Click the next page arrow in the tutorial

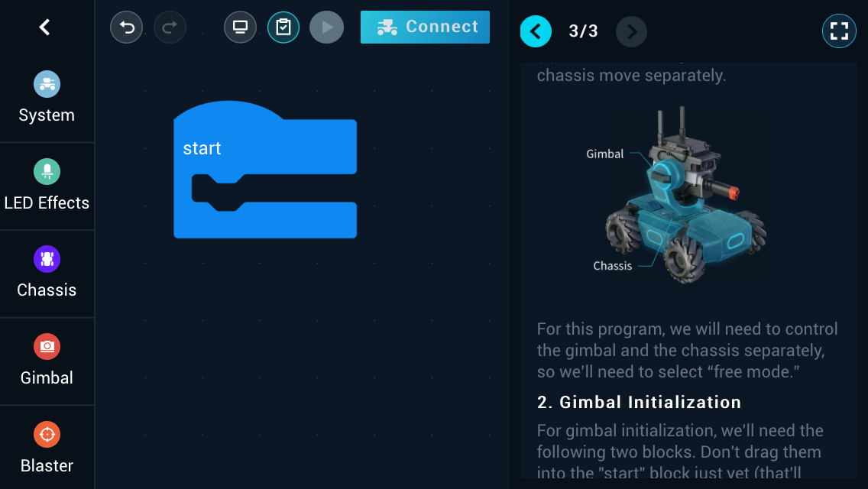pyautogui.click(x=632, y=31)
